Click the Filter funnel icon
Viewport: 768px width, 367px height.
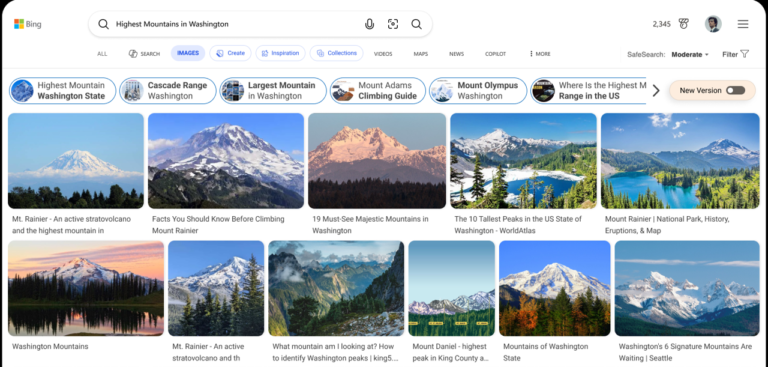coord(744,54)
